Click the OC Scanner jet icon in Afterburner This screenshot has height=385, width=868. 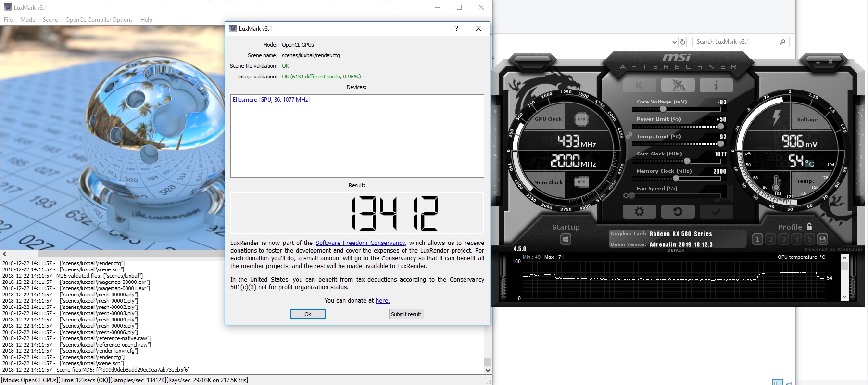(678, 85)
